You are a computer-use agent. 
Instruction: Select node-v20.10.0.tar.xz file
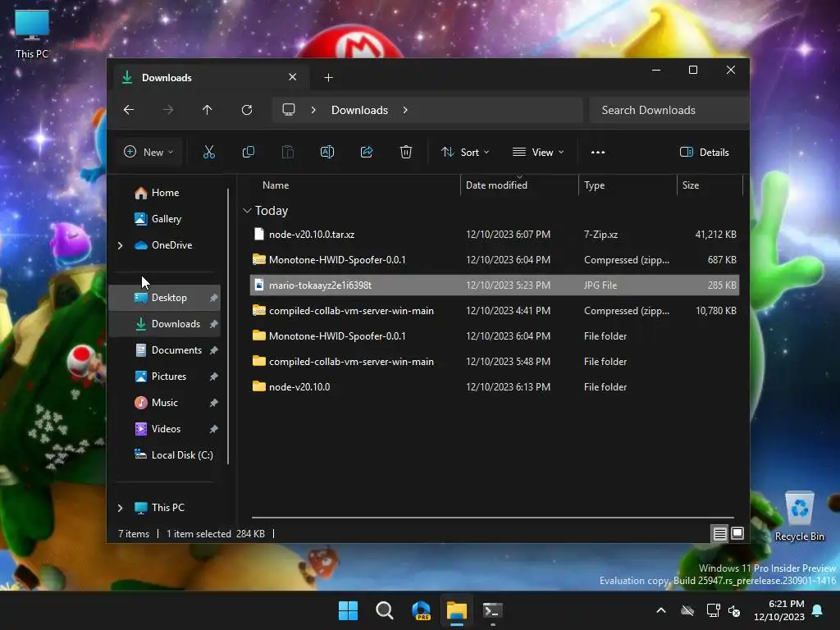click(495, 234)
